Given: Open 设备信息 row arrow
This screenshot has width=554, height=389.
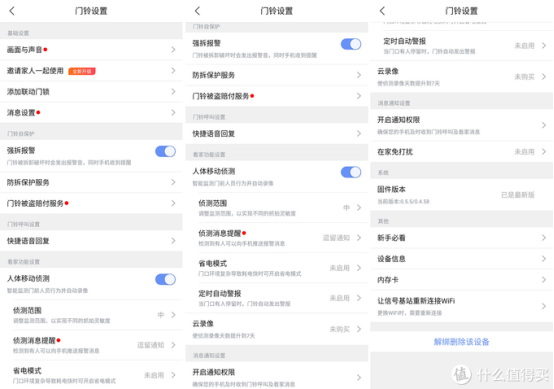Looking at the screenshot, I should coord(544,259).
